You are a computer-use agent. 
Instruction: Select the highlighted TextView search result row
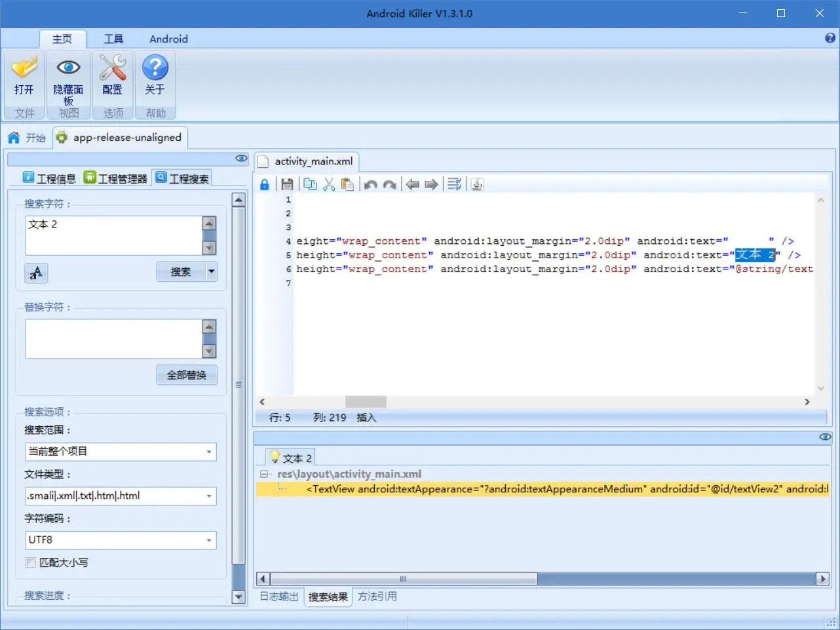(543, 489)
